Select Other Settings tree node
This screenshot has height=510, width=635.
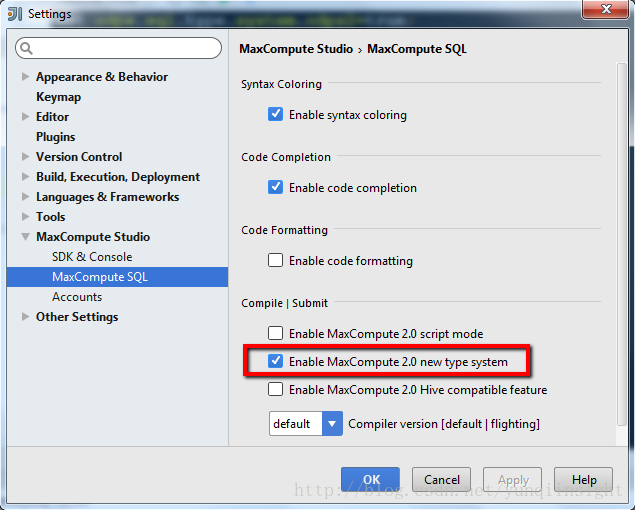(x=77, y=317)
